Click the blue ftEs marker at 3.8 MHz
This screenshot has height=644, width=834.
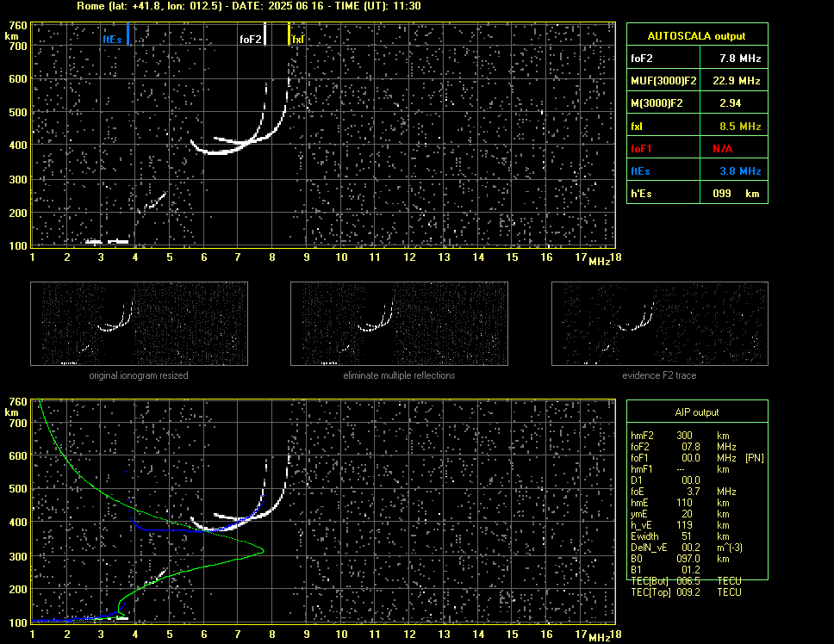(128, 34)
